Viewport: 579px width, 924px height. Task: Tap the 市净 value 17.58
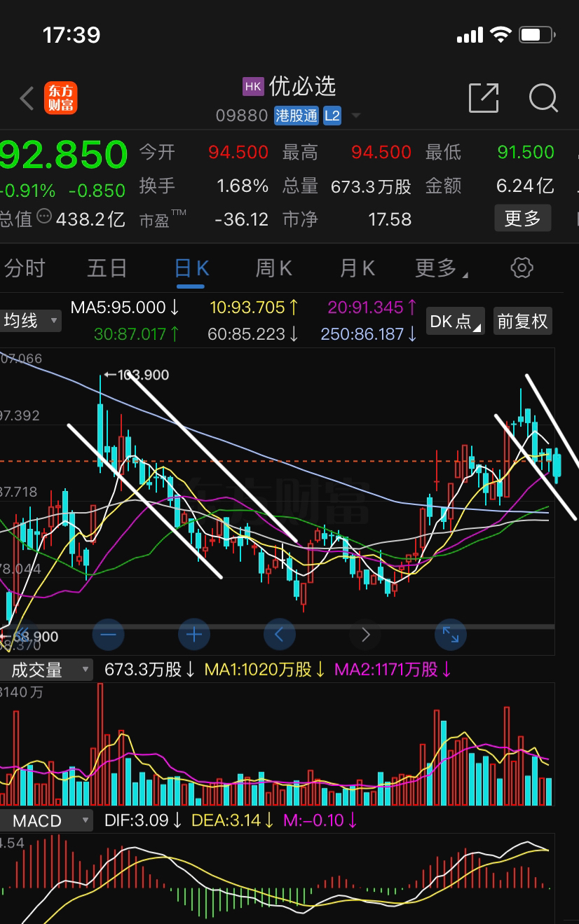[x=390, y=219]
